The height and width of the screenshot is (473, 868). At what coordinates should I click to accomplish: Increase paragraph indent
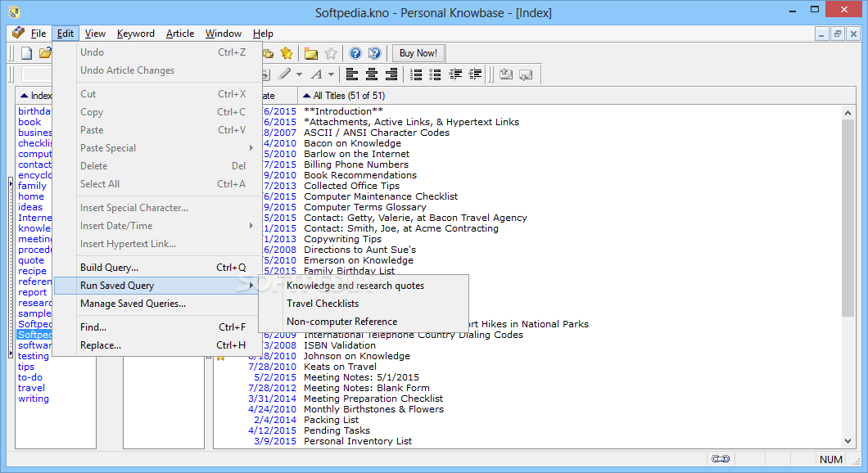pyautogui.click(x=475, y=74)
